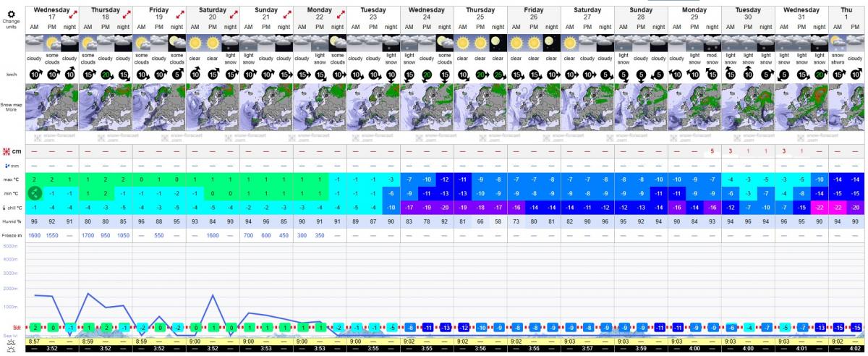
Task: Click Saturday 20 AM clear sun icon
Action: 195,43
